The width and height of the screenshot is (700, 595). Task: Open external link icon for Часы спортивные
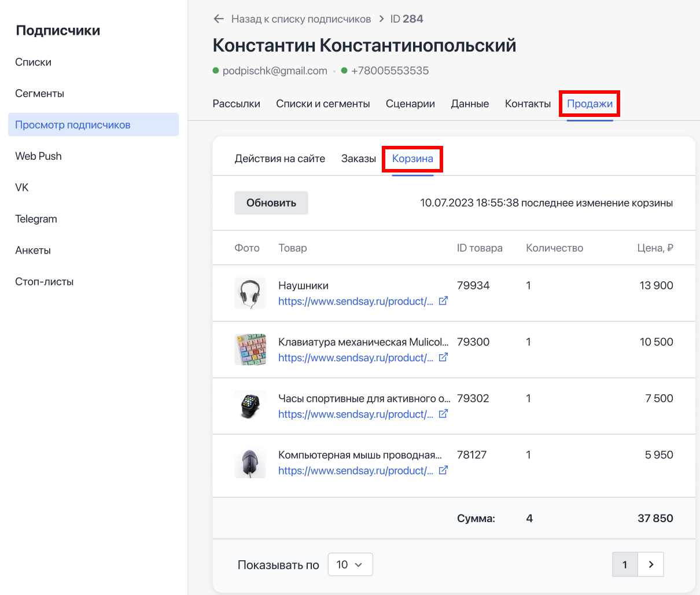point(443,414)
